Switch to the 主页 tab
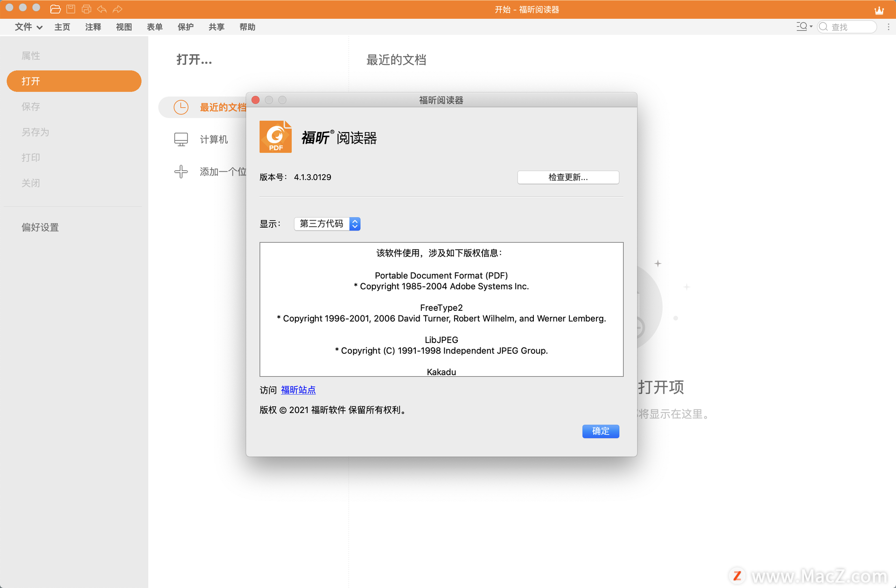The height and width of the screenshot is (588, 896). (x=62, y=27)
